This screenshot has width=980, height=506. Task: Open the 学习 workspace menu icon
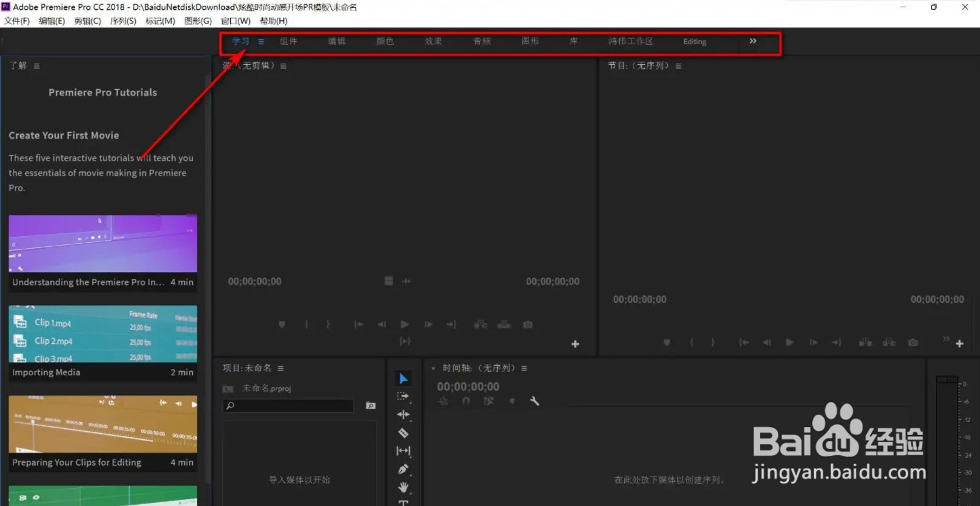click(x=261, y=42)
